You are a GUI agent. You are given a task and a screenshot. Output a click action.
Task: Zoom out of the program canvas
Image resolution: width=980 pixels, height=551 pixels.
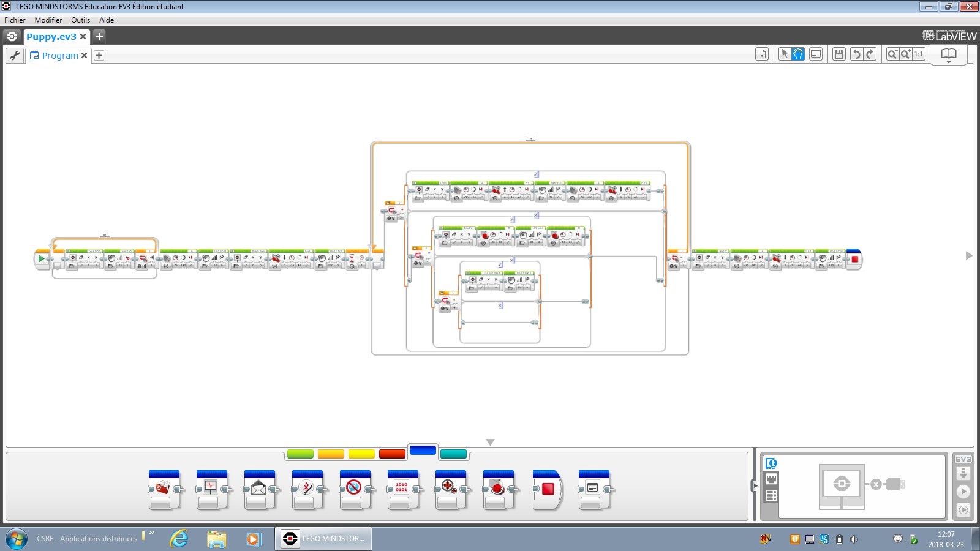[x=892, y=54]
